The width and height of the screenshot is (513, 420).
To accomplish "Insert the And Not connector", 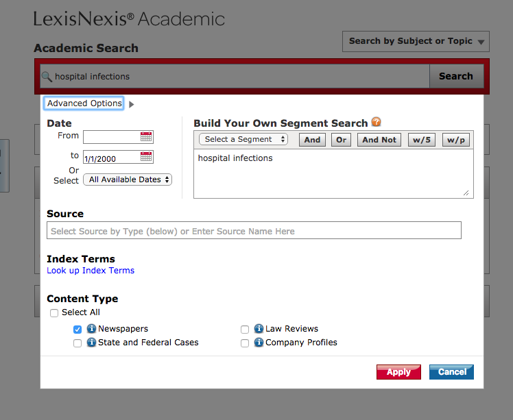I will 379,140.
